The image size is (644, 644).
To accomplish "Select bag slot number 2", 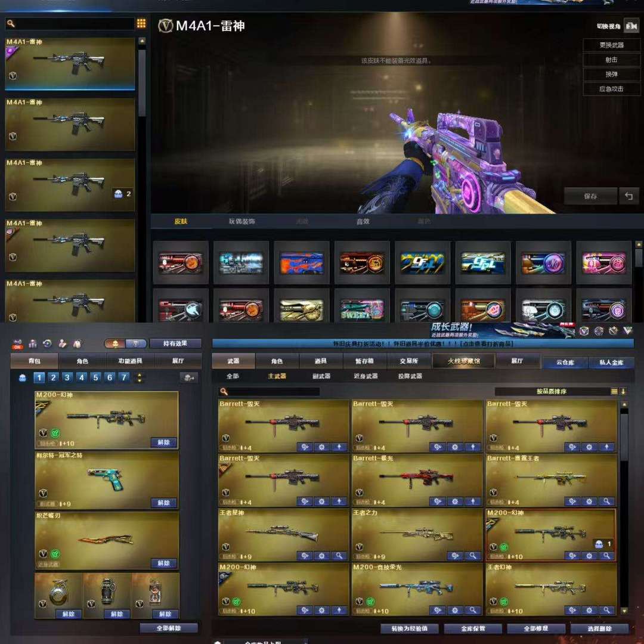I will (x=53, y=377).
